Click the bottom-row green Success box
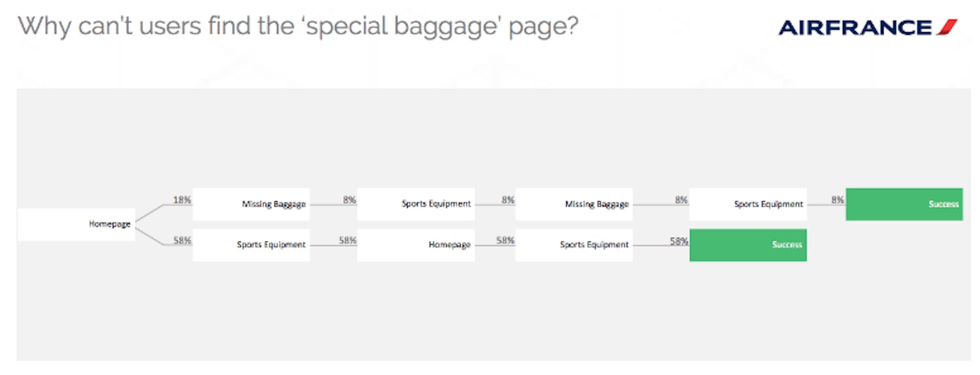This screenshot has height=375, width=980. point(748,245)
